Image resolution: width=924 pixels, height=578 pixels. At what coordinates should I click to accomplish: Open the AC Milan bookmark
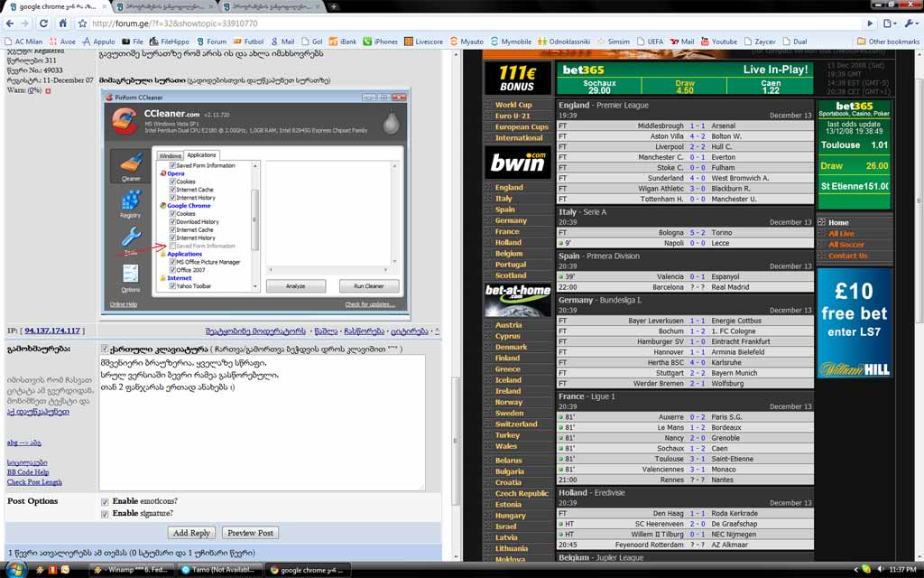(23, 42)
